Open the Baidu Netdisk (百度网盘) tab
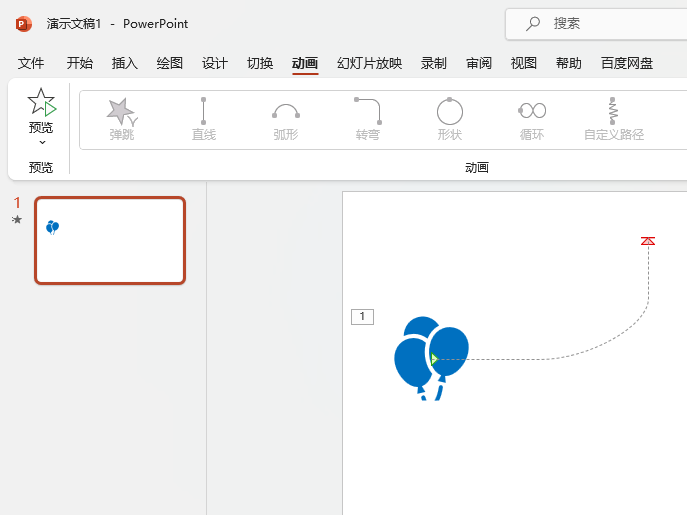This screenshot has height=515, width=687. pyautogui.click(x=627, y=63)
